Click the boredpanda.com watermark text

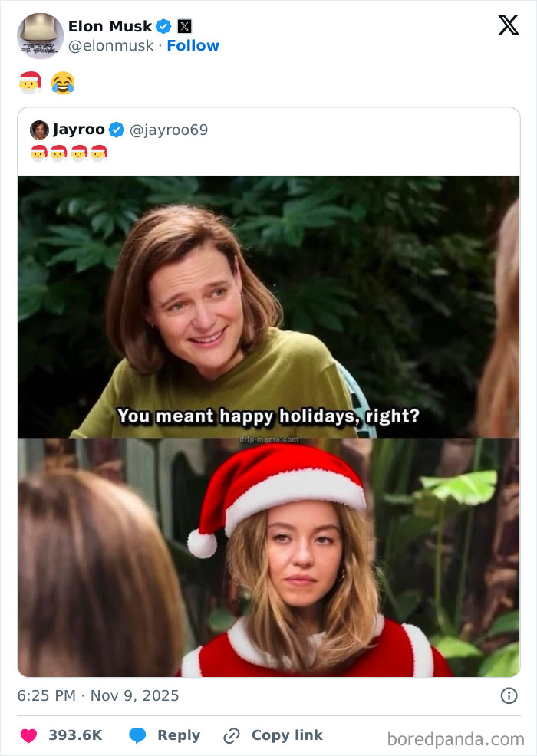point(456,735)
